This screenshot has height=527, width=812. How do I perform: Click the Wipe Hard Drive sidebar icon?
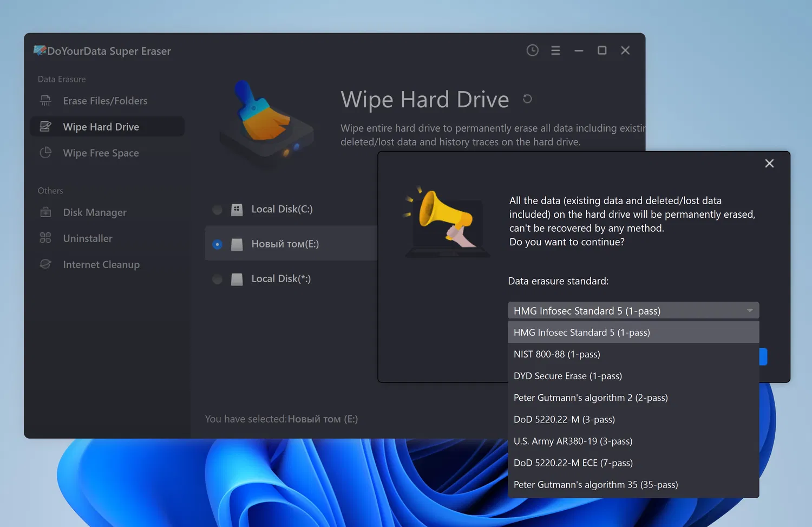46,127
